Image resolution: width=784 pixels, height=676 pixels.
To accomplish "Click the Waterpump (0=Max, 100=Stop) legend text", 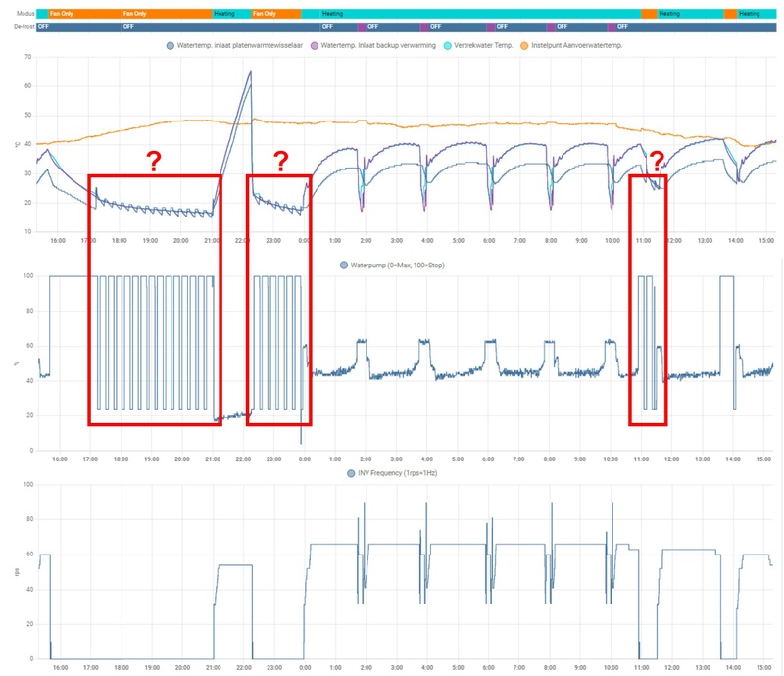I will coord(398,265).
